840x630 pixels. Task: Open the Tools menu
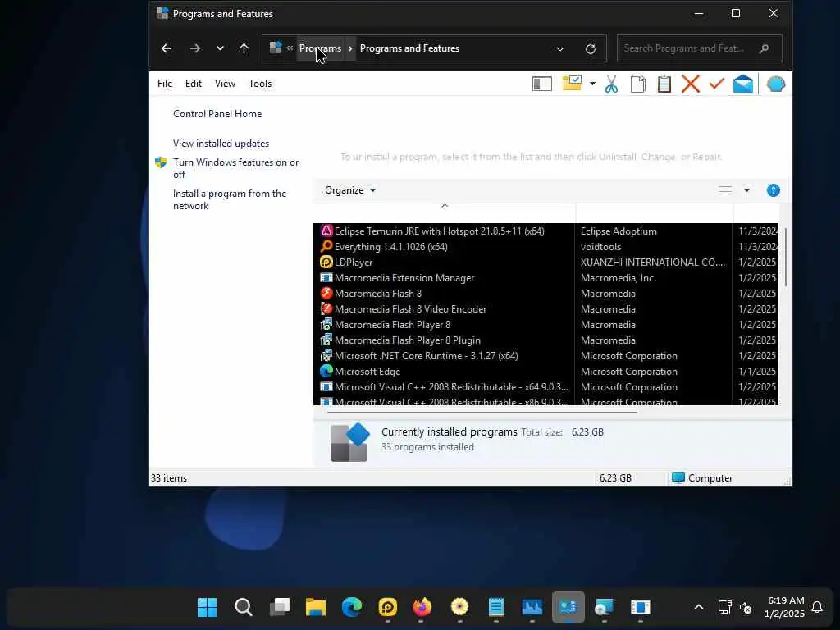pyautogui.click(x=260, y=84)
